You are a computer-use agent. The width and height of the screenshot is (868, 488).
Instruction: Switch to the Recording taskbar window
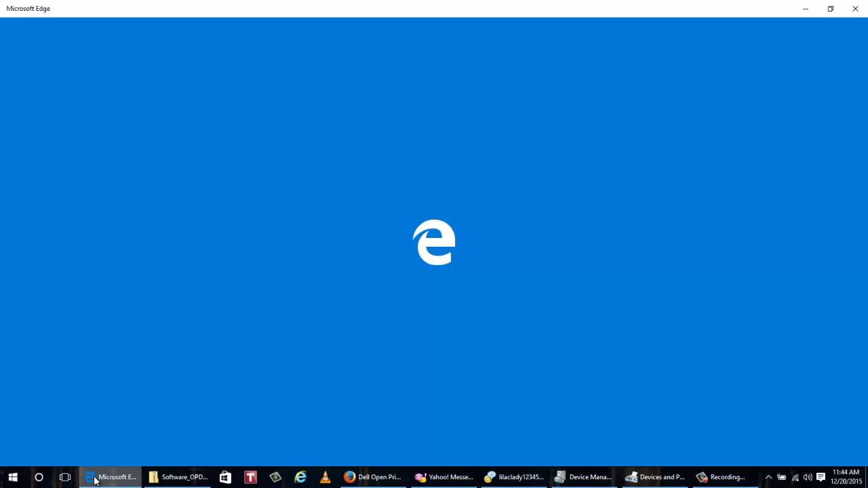pyautogui.click(x=725, y=477)
